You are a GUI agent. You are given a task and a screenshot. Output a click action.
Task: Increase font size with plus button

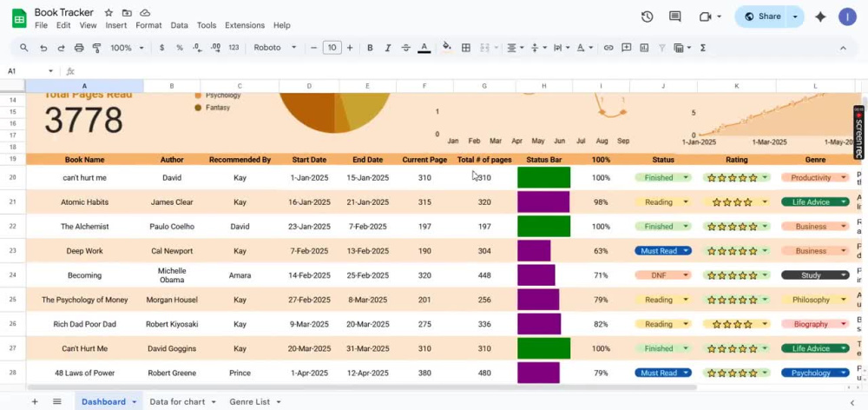coord(350,48)
